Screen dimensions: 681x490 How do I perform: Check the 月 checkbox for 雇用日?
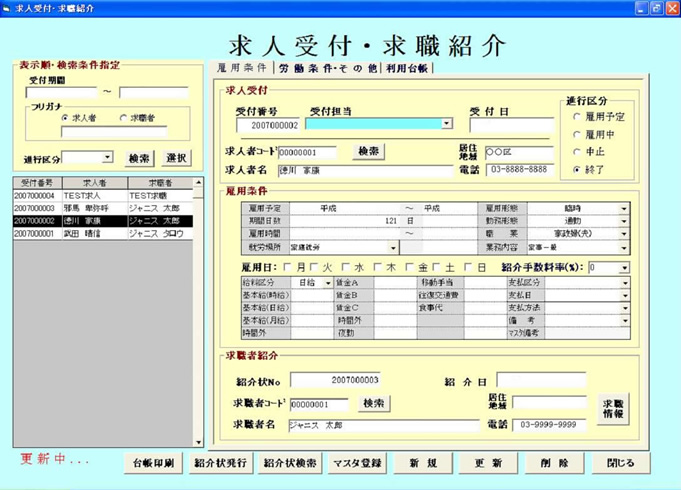point(288,268)
